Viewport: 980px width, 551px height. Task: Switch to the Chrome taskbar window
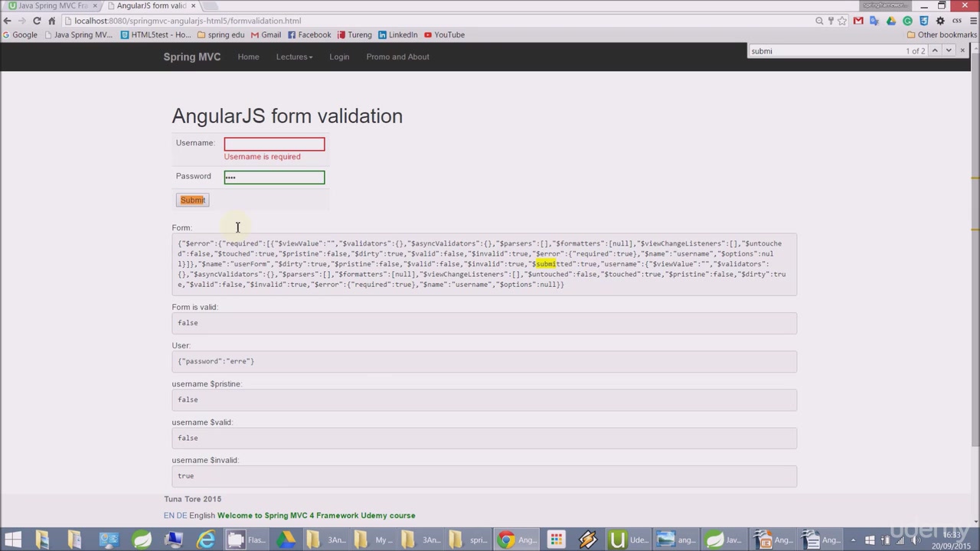518,540
